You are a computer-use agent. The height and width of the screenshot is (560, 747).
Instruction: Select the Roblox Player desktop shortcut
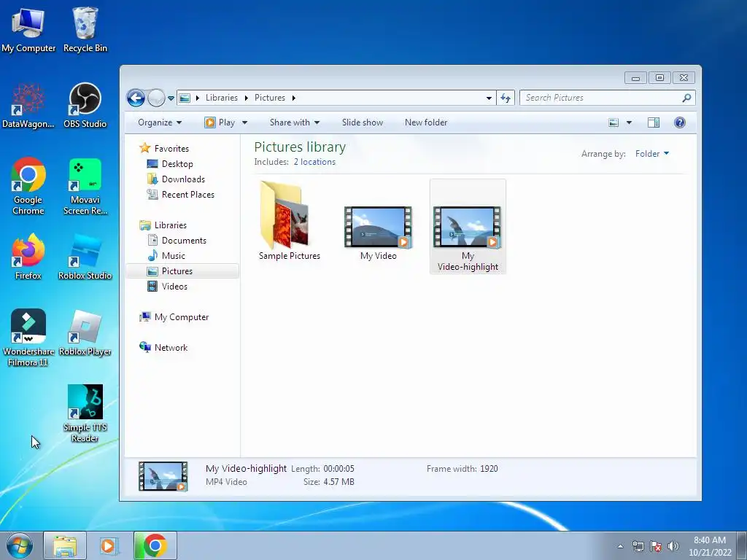85,332
